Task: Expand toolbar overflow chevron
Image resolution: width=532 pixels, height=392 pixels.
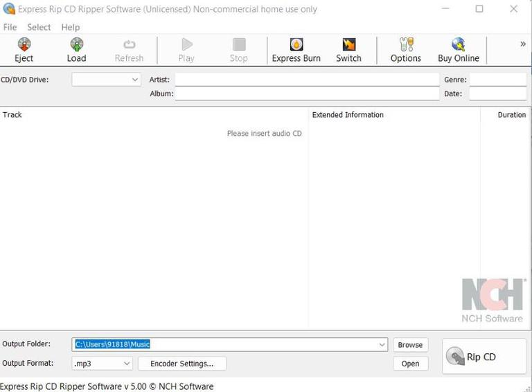Action: coord(523,44)
